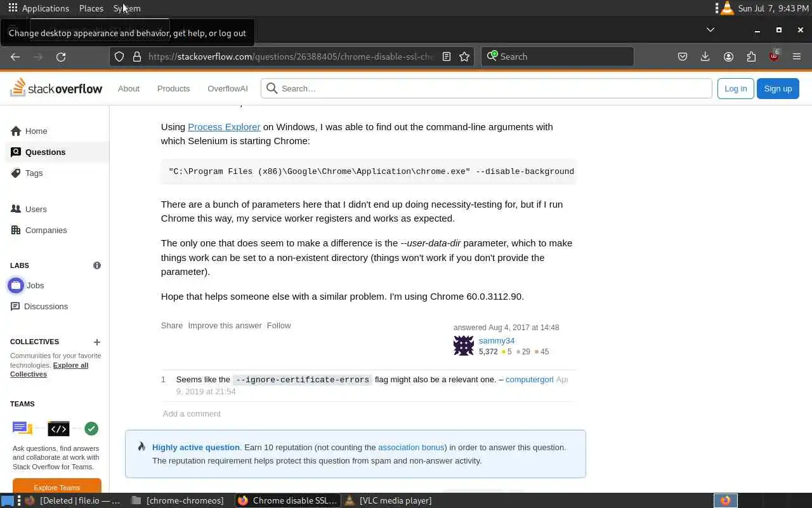The width and height of the screenshot is (812, 508).
Task: Click the site padlock icon
Action: click(137, 57)
